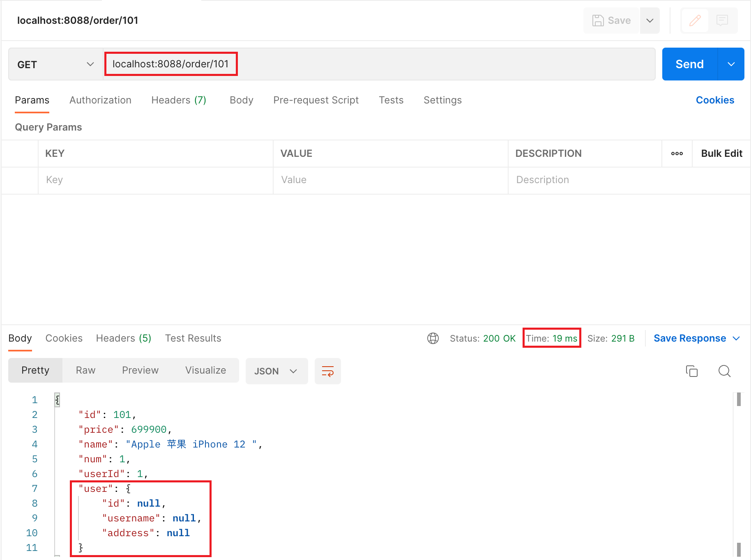Select the response Body tab
This screenshot has height=560, width=751.
tap(20, 338)
